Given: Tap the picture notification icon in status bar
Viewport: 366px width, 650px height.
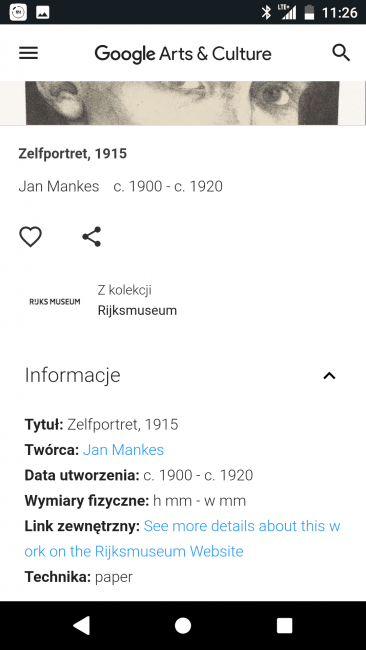Looking at the screenshot, I should 43,12.
